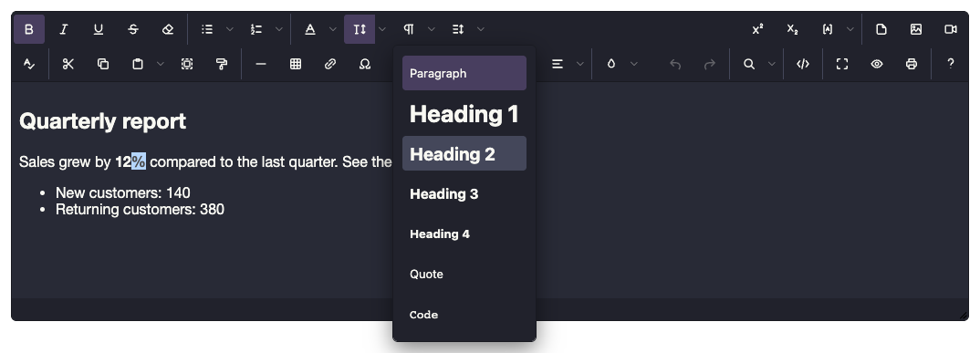The width and height of the screenshot is (980, 353).
Task: Click the redo arrow
Action: point(709,64)
